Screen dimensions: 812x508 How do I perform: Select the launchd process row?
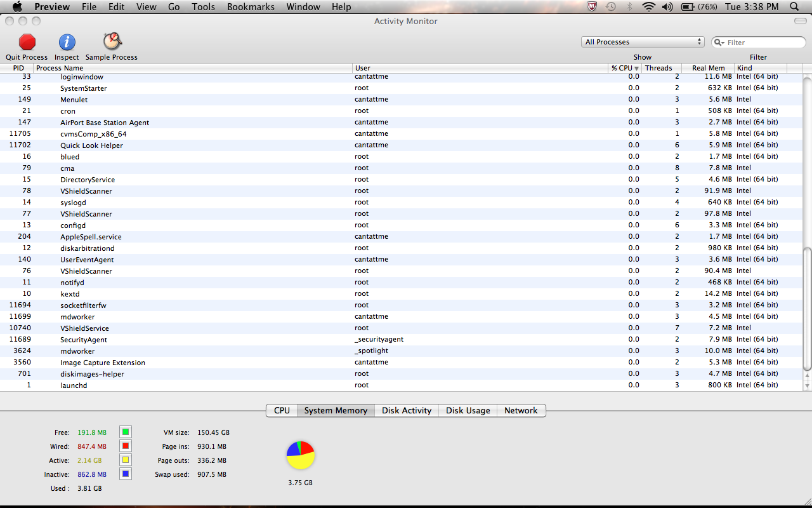tap(402, 385)
